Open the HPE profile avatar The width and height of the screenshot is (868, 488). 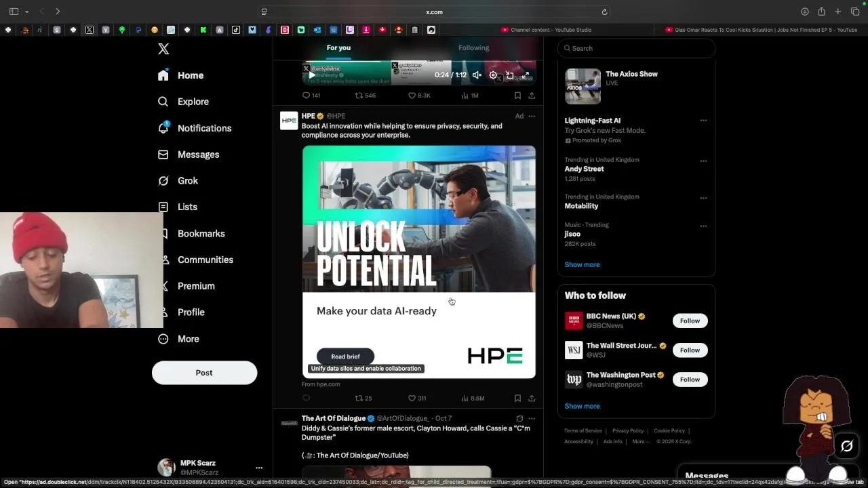[289, 121]
